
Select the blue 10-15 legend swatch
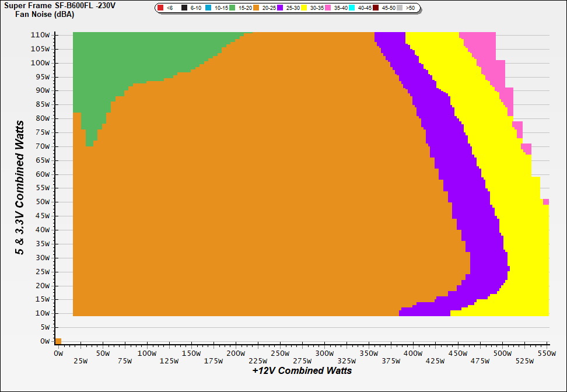[208, 8]
